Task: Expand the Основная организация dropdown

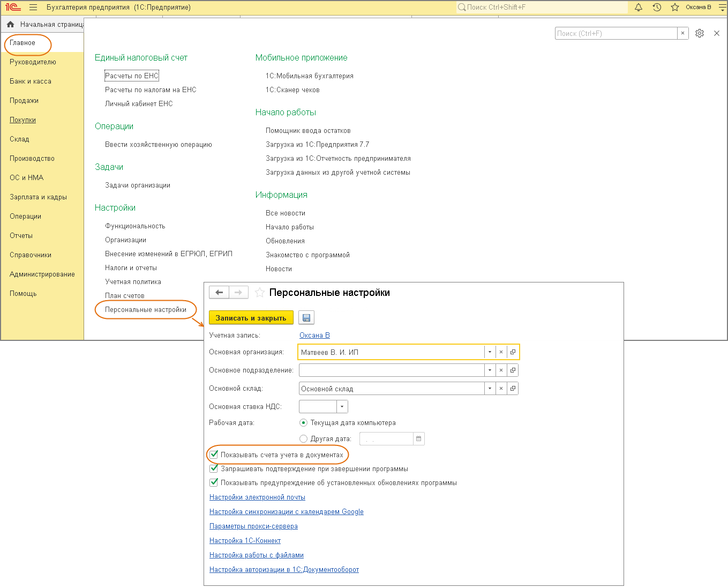Action: pyautogui.click(x=490, y=352)
